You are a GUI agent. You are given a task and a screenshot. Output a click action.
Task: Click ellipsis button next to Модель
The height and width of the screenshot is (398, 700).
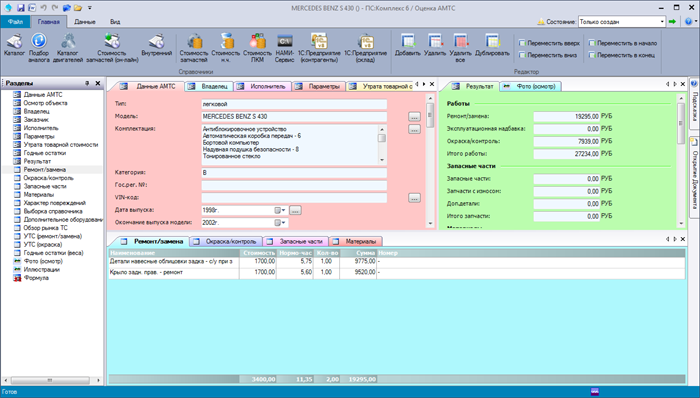414,117
